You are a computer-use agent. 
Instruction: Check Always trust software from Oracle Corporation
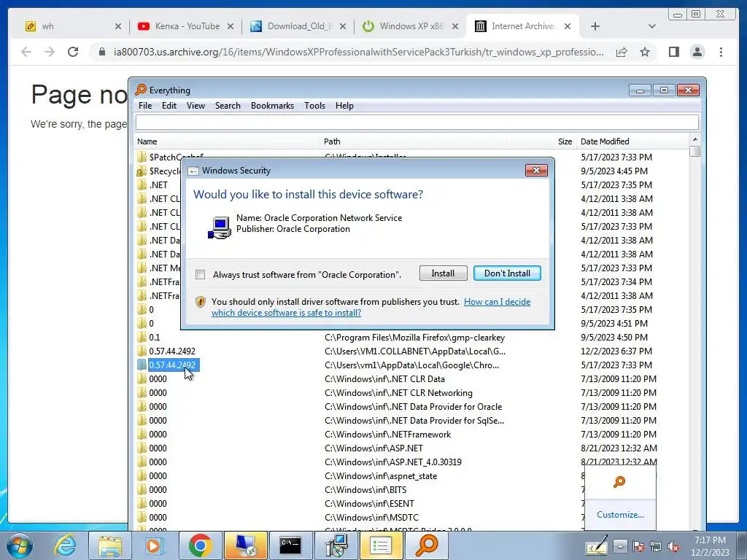pos(201,275)
